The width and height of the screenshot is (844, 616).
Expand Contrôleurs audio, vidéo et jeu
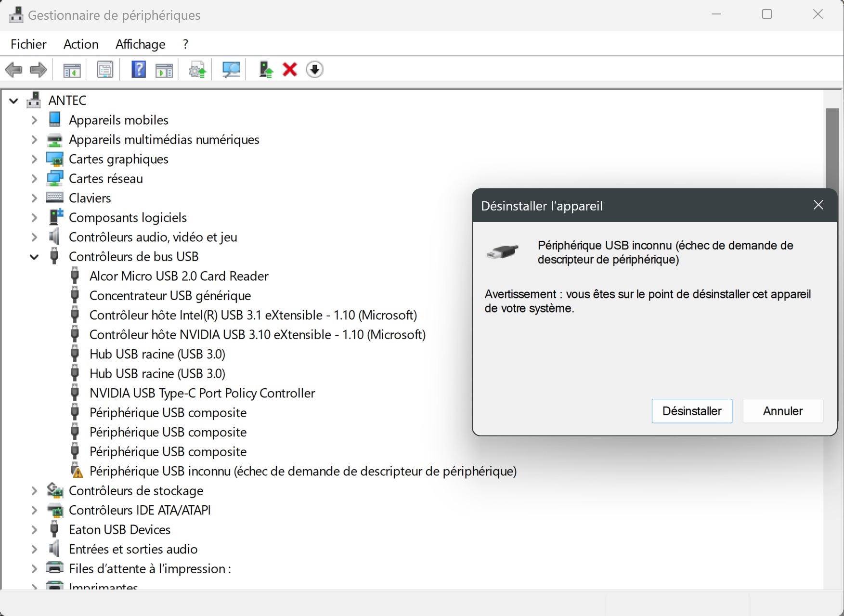tap(34, 237)
